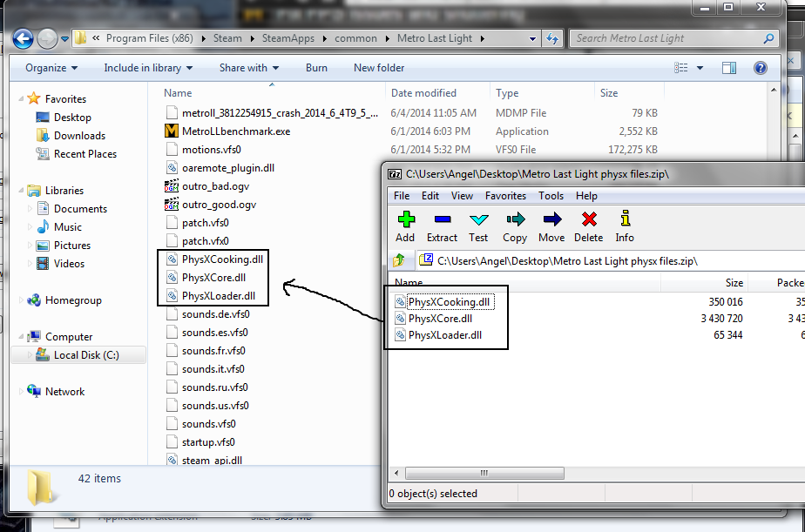Click the Burn button
The width and height of the screenshot is (805, 532).
point(316,68)
